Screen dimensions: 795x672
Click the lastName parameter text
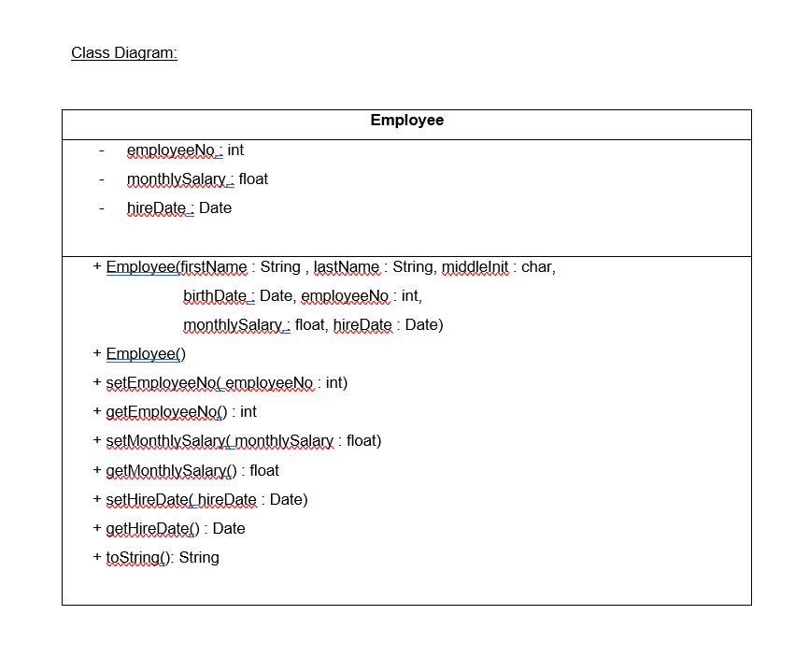tap(346, 266)
